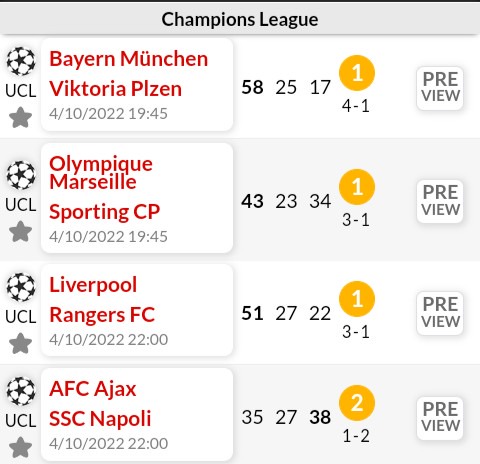Toggle favorite star for Liverpool vs Rangers
The height and width of the screenshot is (464, 480).
pos(20,343)
